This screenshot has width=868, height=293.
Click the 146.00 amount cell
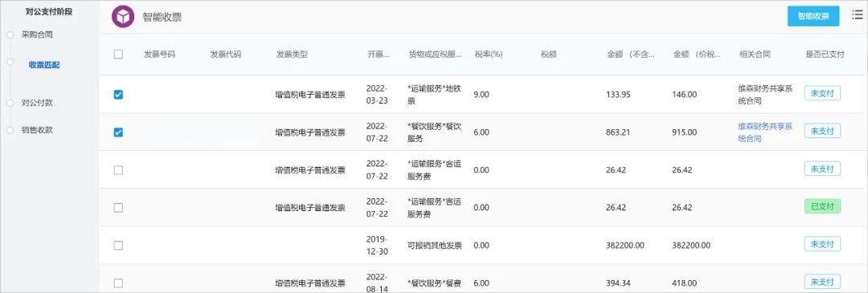[684, 95]
